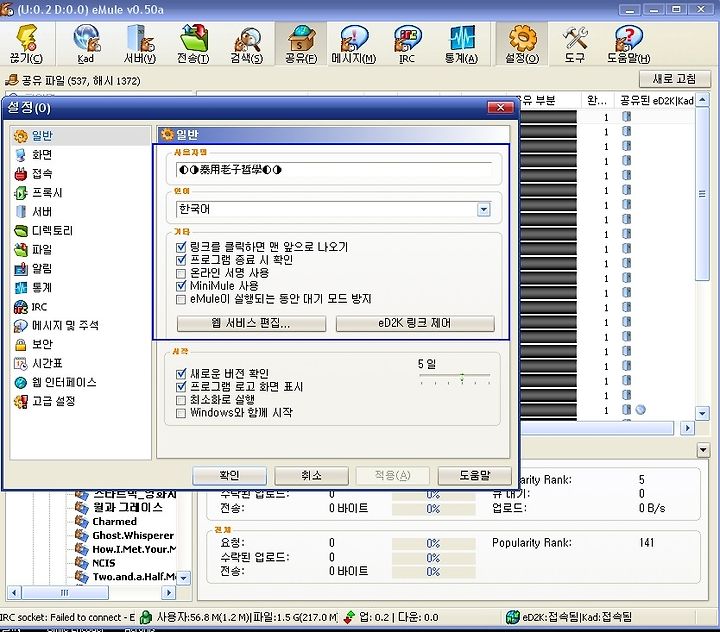Screen dimensions: 720x632
Task: Toggle 링크를 클릭하면 맨 앞으로 나오기 checkbox
Action: pos(181,247)
